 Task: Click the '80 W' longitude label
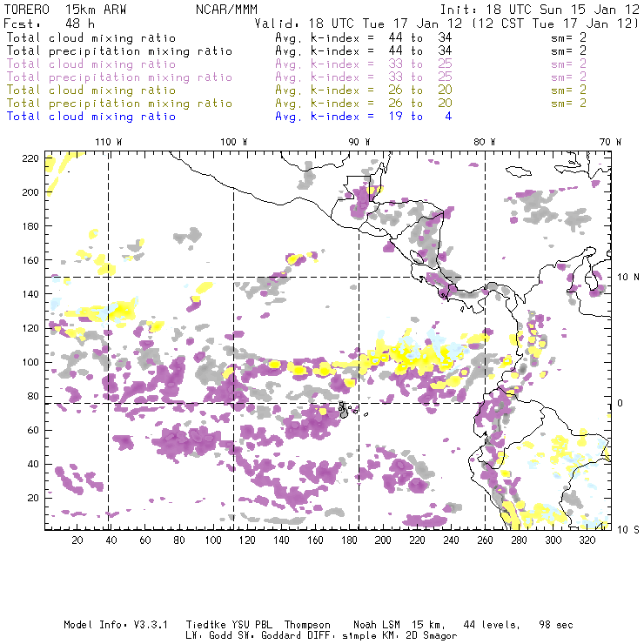pos(484,142)
